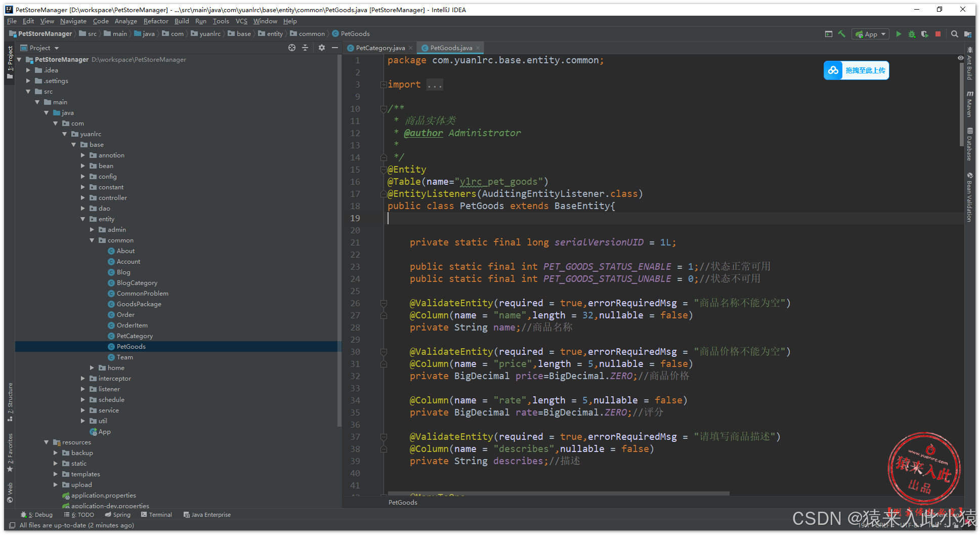Hide the Project tool window
980x535 pixels.
[334, 48]
